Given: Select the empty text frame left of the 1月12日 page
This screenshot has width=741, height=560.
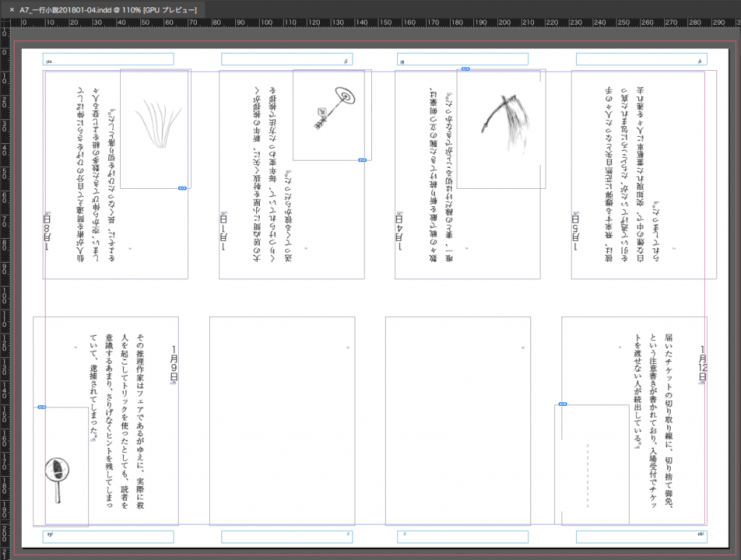Looking at the screenshot, I should pos(458,420).
